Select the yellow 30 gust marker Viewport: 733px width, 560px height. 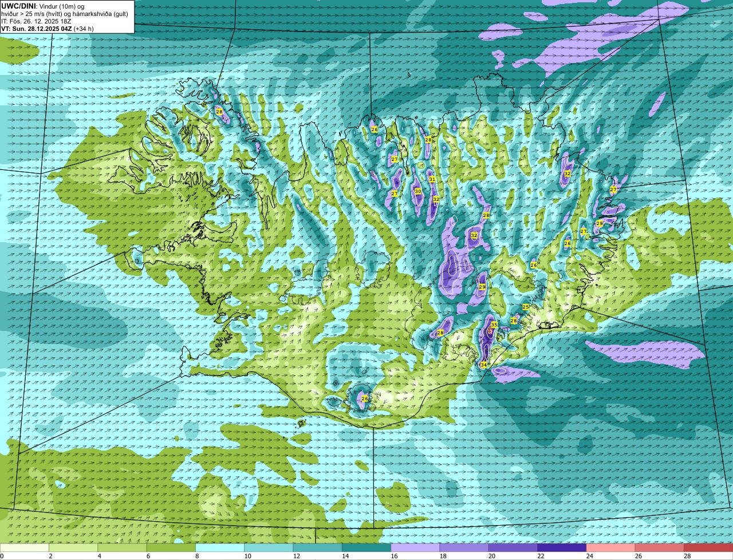(418, 191)
